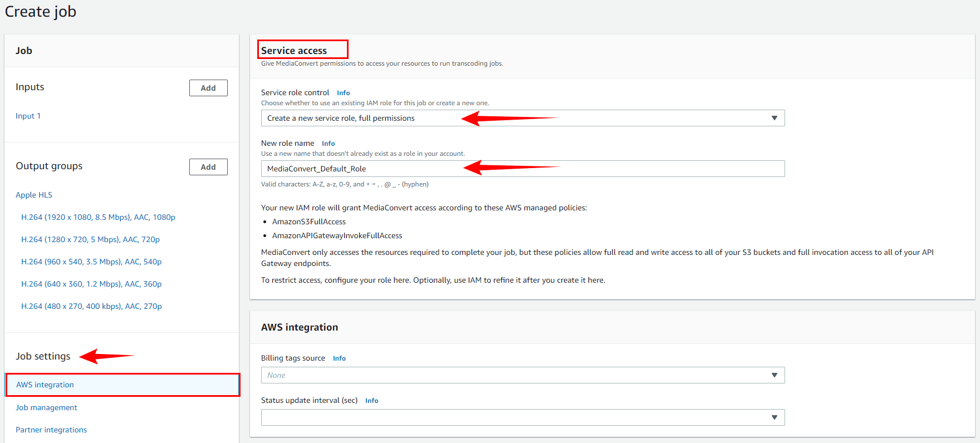Click the AmazonAPIGatewayInvokeFullAccess policy text
Image resolution: width=980 pixels, height=443 pixels.
337,235
